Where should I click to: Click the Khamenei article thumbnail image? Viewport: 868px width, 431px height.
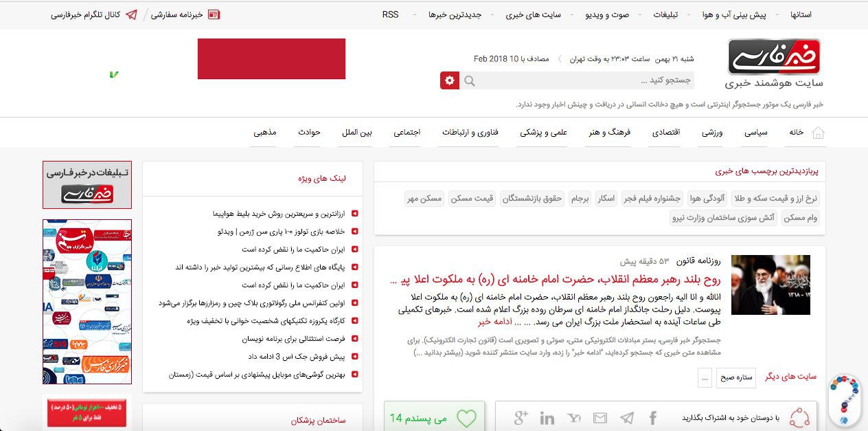(x=770, y=285)
